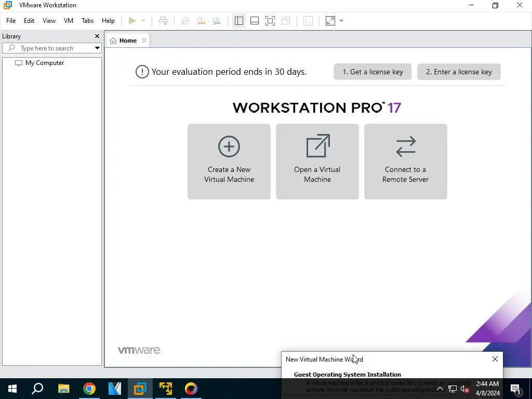The image size is (532, 399).
Task: Open the power options dropdown arrow
Action: click(143, 21)
